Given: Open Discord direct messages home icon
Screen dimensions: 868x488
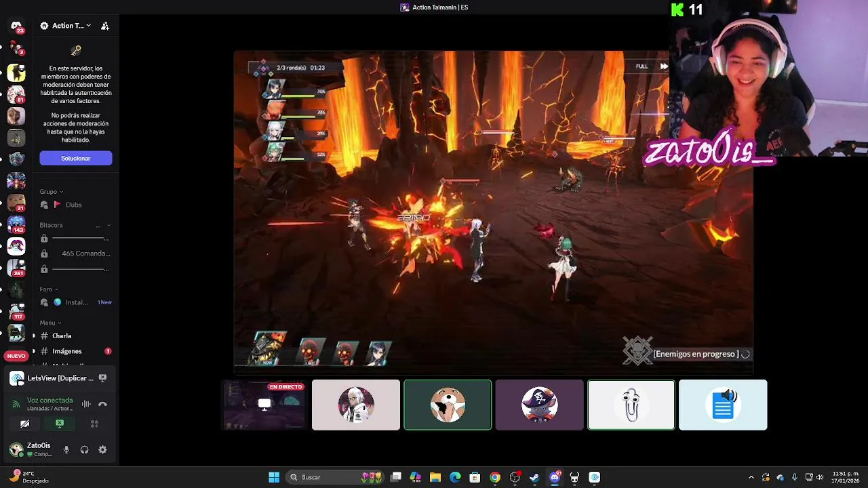Looking at the screenshot, I should pos(16,26).
